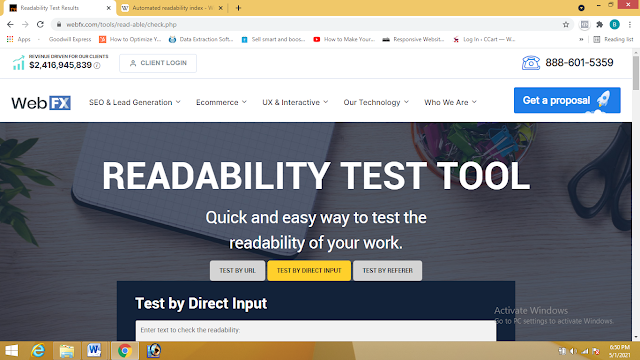This screenshot has width=640, height=360.
Task: Show more bookmarks with double chevron
Action: click(x=581, y=39)
